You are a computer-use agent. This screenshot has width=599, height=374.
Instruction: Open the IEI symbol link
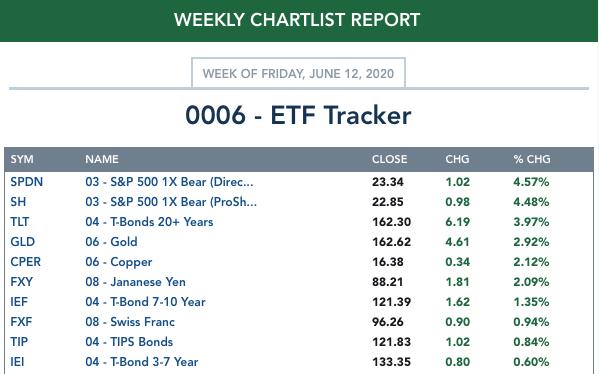(17, 362)
